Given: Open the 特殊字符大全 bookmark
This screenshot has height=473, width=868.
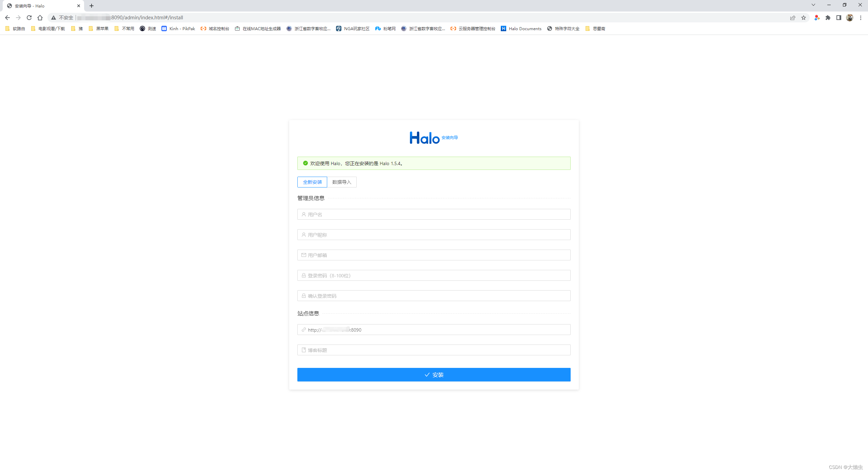Looking at the screenshot, I should click(563, 28).
